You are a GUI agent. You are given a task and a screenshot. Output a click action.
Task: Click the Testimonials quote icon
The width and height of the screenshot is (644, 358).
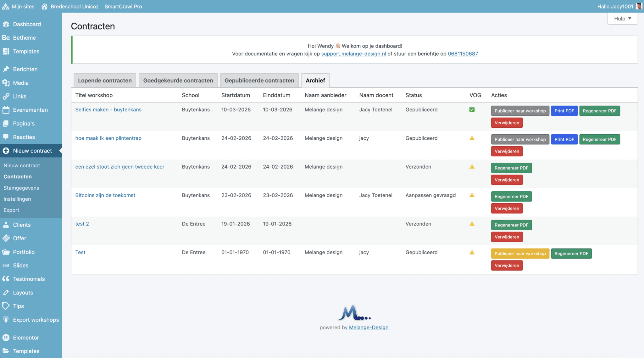[6, 279]
